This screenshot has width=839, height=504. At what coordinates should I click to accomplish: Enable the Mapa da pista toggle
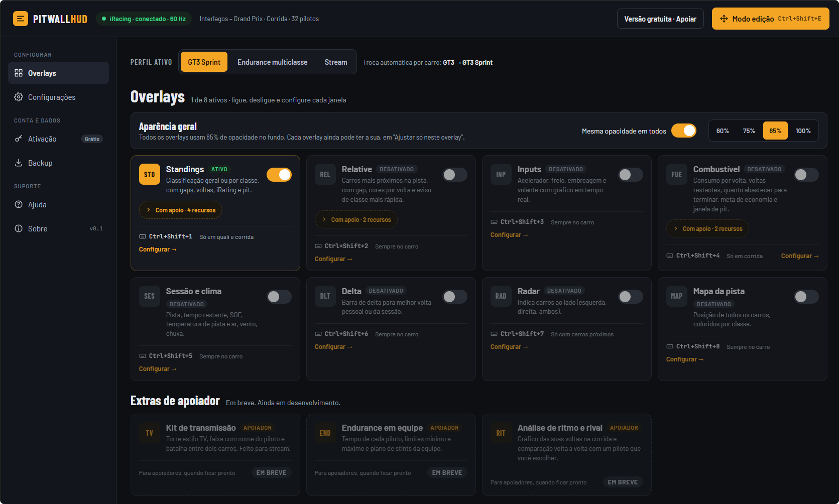(x=806, y=297)
